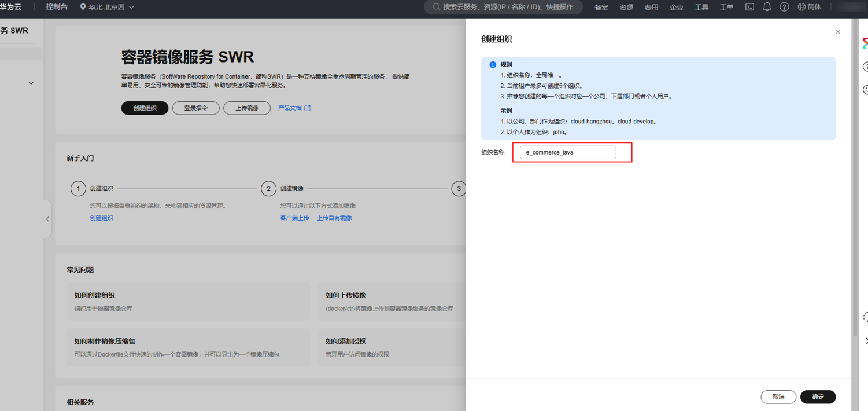
Task: Expand the 华北-北京四 region dropdown
Action: point(107,7)
